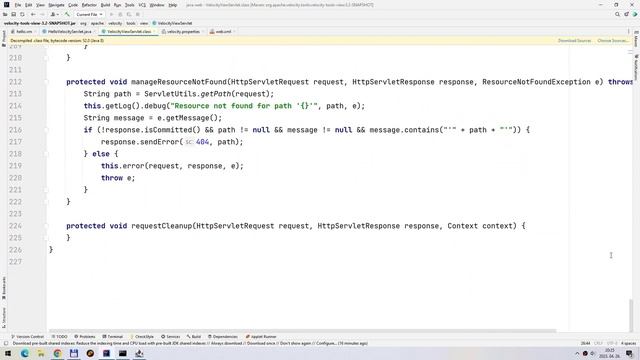Open the Build menu
Viewport: 640px width, 360px height.
tap(105, 5)
